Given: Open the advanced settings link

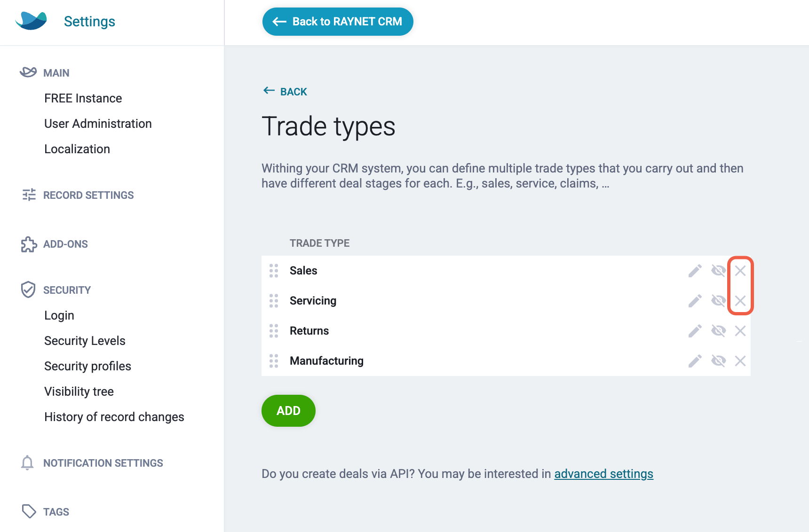Looking at the screenshot, I should coord(603,474).
